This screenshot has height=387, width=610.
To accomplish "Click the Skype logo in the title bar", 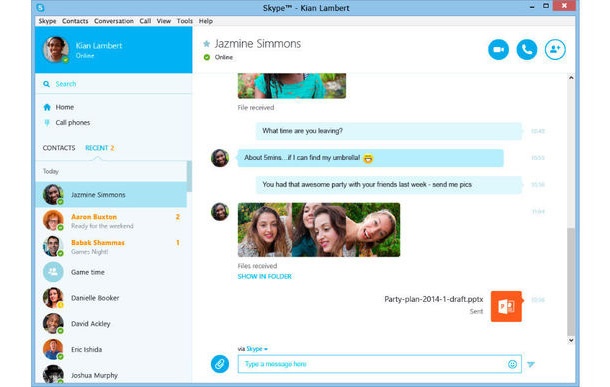I will tap(40, 7).
